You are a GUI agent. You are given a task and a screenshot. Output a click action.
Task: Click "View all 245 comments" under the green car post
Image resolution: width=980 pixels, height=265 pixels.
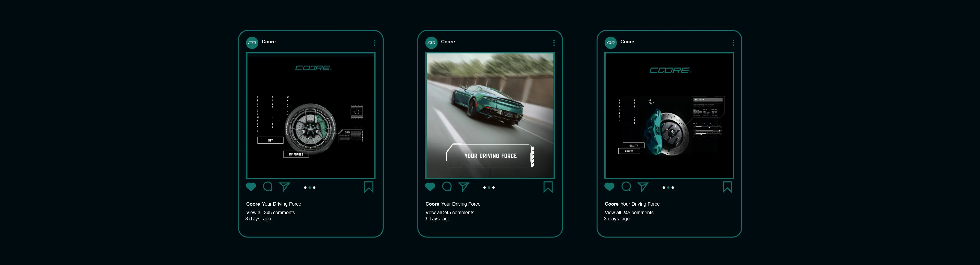pos(450,213)
